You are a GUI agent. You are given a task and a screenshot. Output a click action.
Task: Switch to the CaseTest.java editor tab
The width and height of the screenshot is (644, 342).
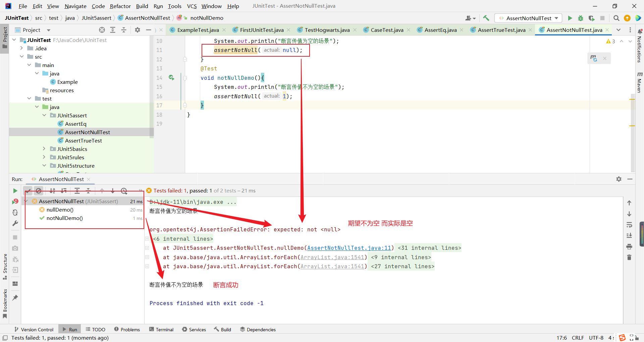(387, 30)
